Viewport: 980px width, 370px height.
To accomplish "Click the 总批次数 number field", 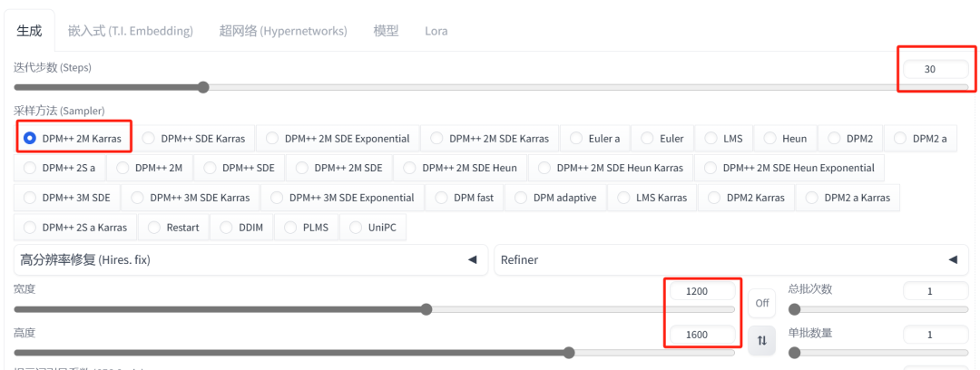I will pyautogui.click(x=936, y=290).
